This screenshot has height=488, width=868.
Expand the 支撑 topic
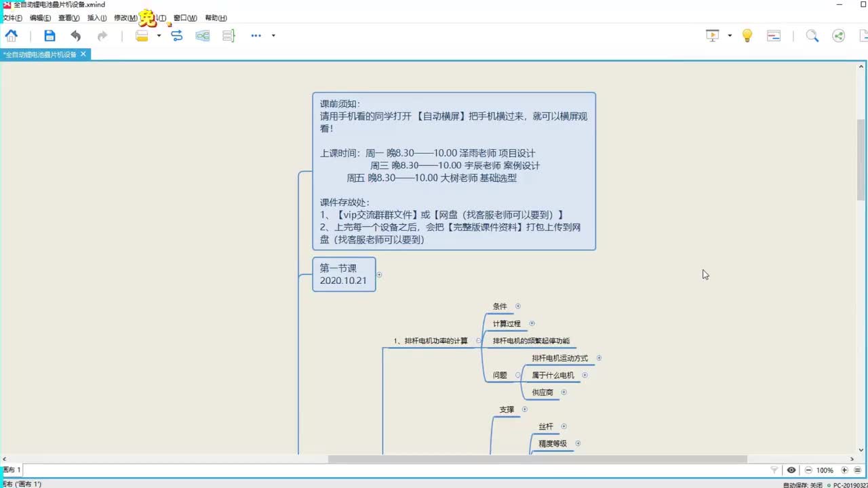tap(525, 409)
